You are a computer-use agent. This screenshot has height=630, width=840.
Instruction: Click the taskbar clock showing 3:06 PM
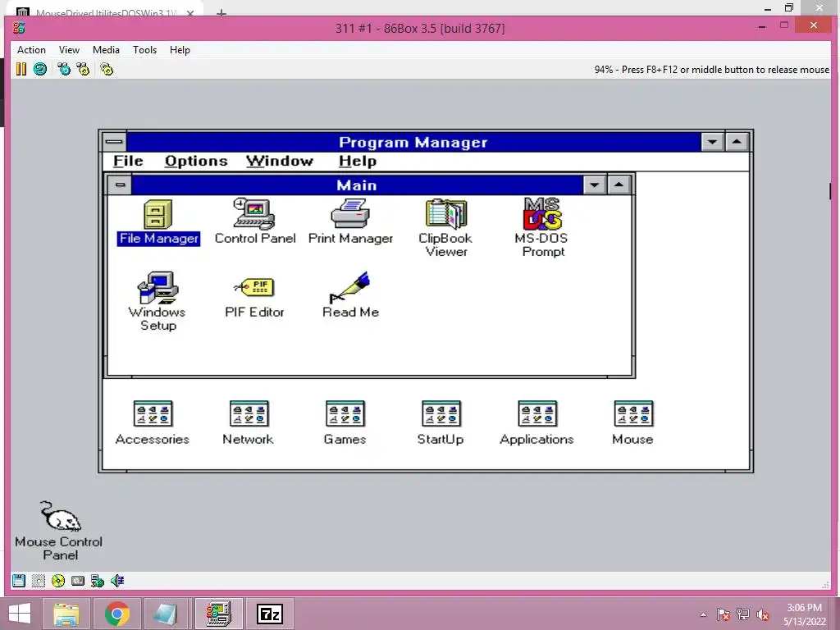804,614
